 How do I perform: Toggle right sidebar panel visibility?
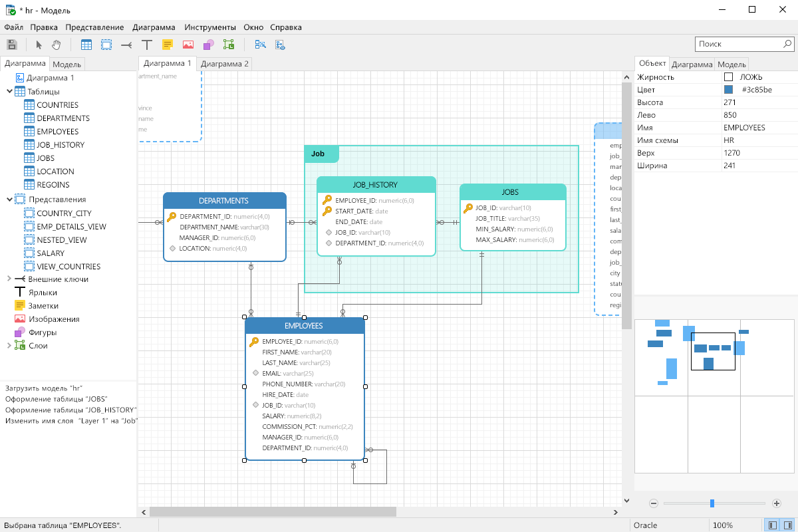coord(788,525)
